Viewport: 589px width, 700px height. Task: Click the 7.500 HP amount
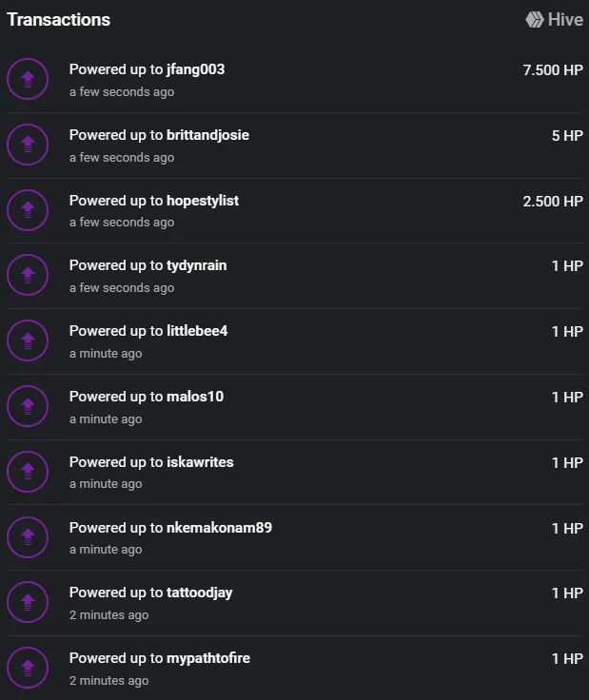click(x=553, y=70)
